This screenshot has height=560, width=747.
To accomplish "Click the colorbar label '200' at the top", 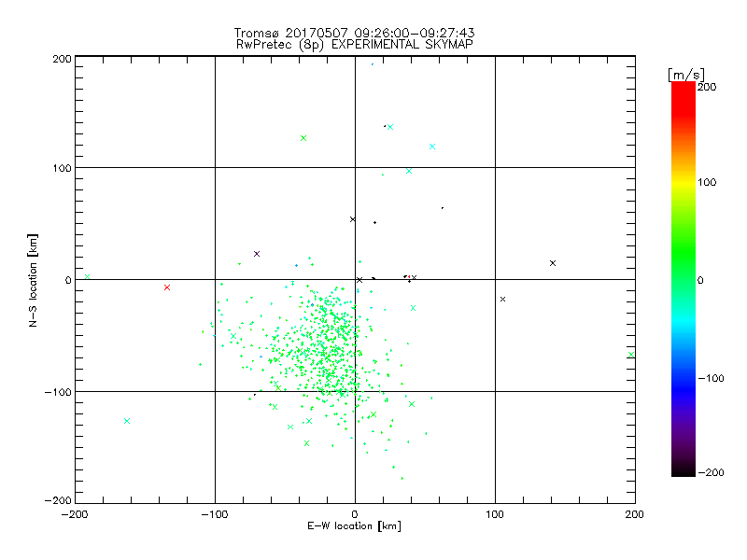I will click(707, 87).
